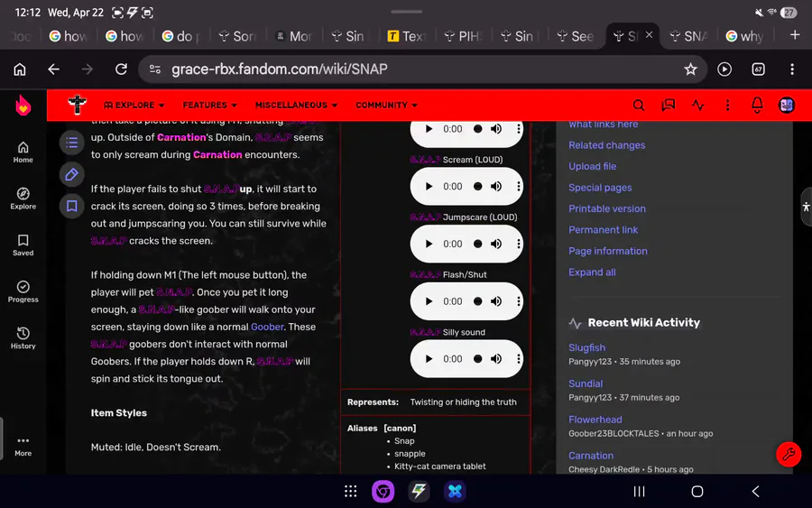Open Scream (LOUD) player options dots
This screenshot has width=812, height=508.
(518, 187)
